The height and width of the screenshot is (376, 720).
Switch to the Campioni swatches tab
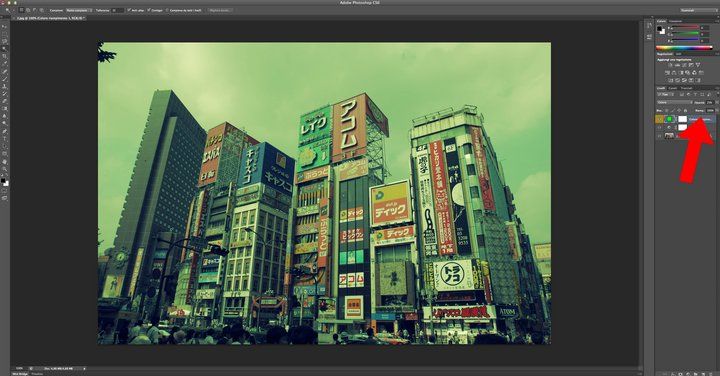pos(675,21)
